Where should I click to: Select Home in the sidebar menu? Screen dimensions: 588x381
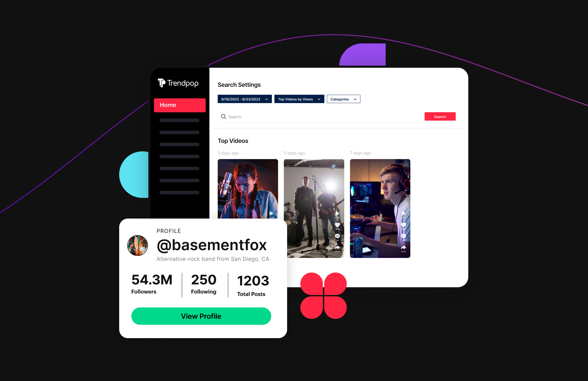pyautogui.click(x=180, y=105)
